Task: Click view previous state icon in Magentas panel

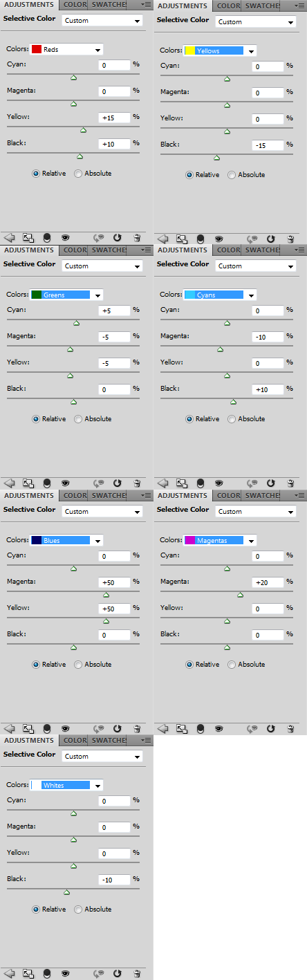Action: pyautogui.click(x=252, y=728)
